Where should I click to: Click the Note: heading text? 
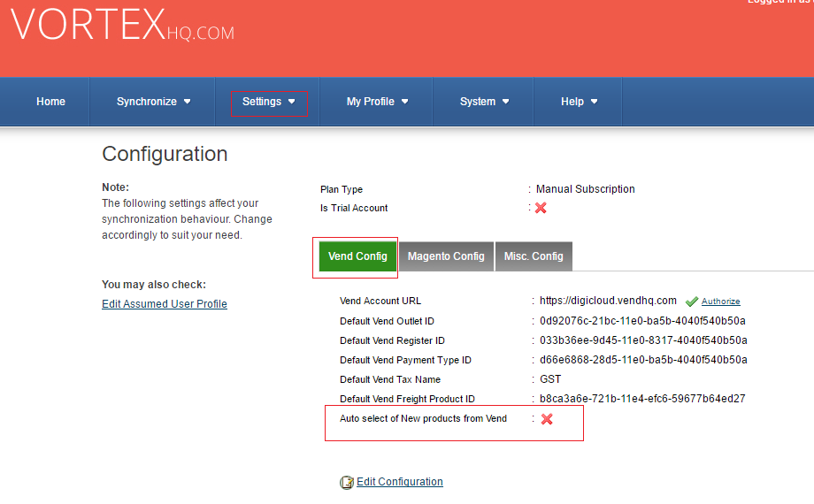pos(115,187)
